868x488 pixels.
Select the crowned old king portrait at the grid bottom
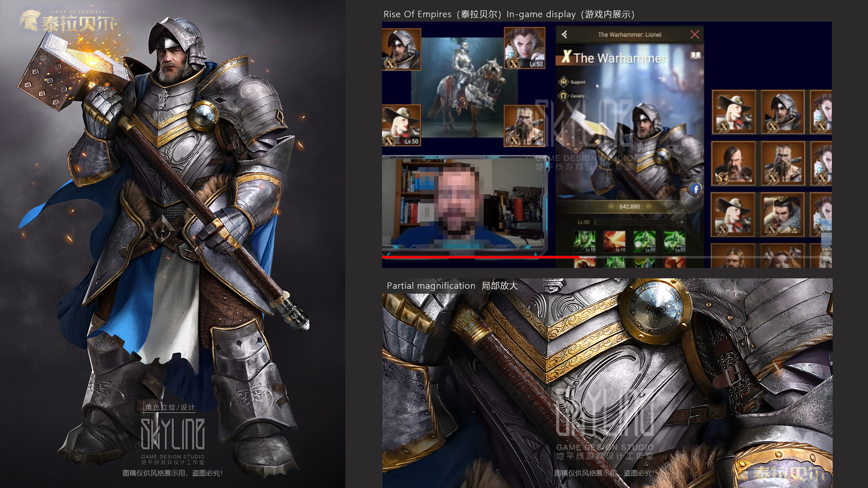click(x=733, y=256)
